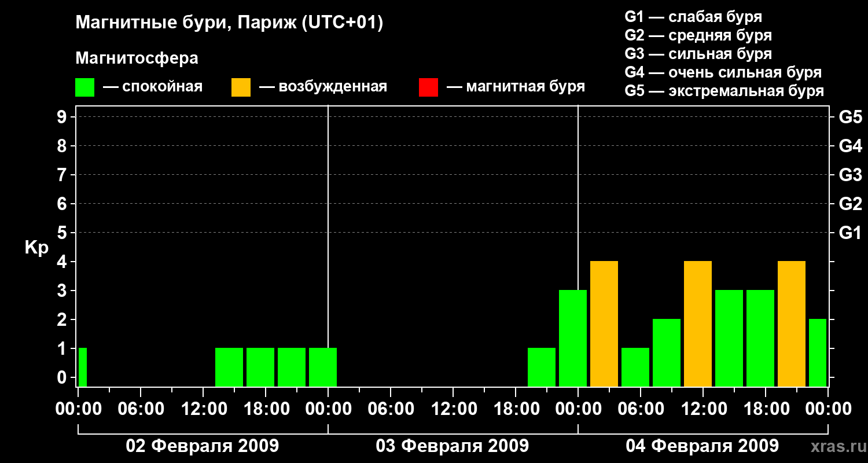This screenshot has height=463, width=868.
Task: Click the Магнитосфера heading
Action: (137, 58)
